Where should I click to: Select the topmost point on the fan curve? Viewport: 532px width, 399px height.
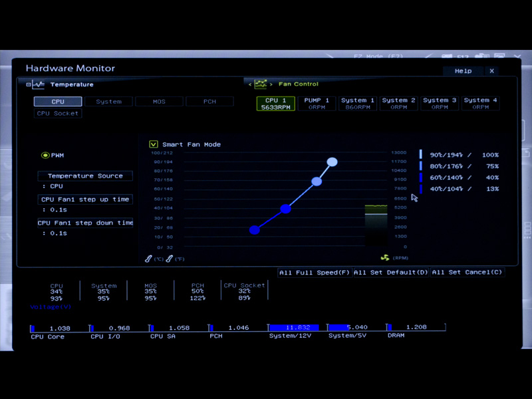[332, 161]
